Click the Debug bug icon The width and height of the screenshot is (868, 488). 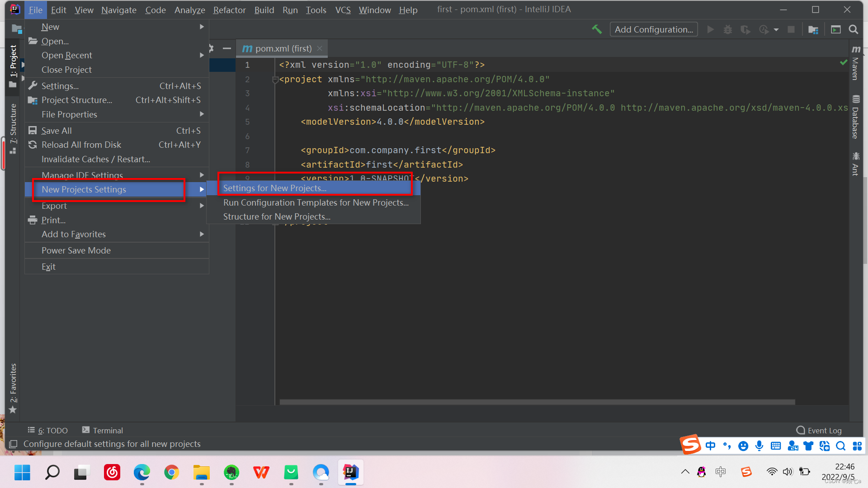point(727,29)
